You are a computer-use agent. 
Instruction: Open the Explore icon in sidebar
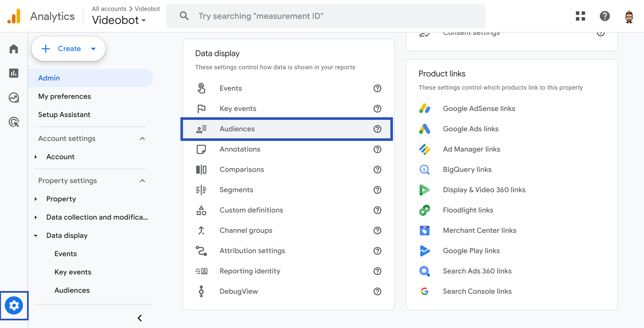click(x=14, y=97)
